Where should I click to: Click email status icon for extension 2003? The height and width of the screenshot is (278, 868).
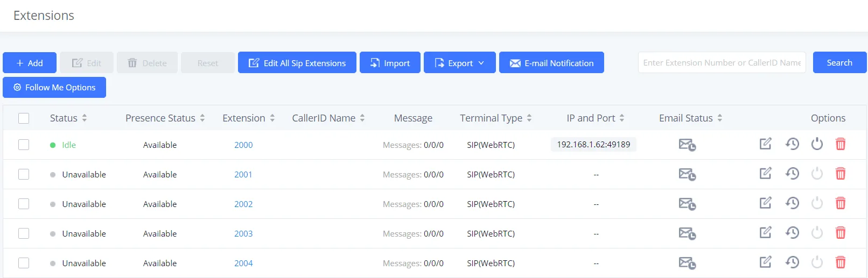687,233
